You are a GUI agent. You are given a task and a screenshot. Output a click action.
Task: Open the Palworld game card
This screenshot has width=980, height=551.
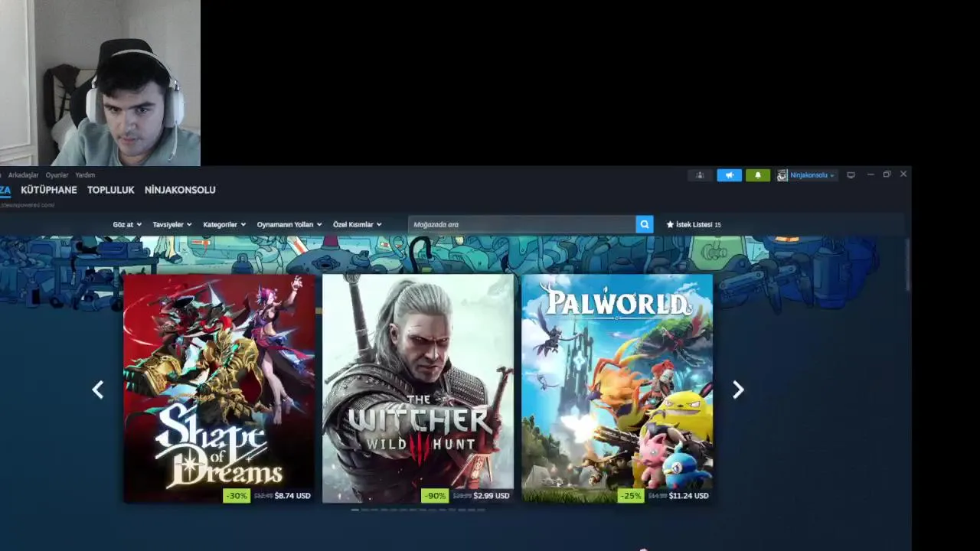click(617, 388)
